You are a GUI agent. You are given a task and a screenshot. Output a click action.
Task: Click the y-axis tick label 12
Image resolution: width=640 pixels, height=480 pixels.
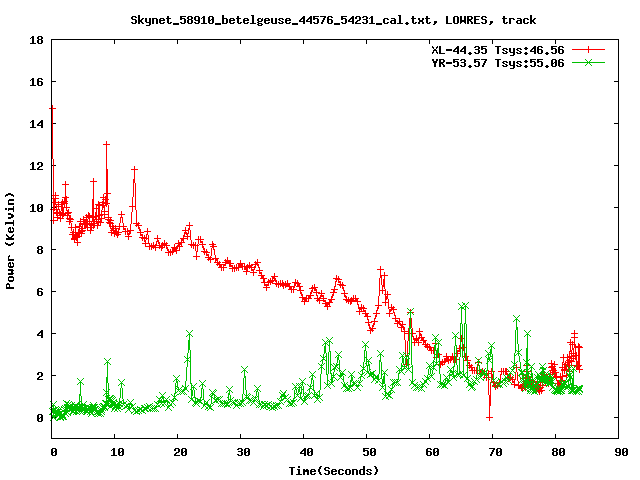point(36,166)
